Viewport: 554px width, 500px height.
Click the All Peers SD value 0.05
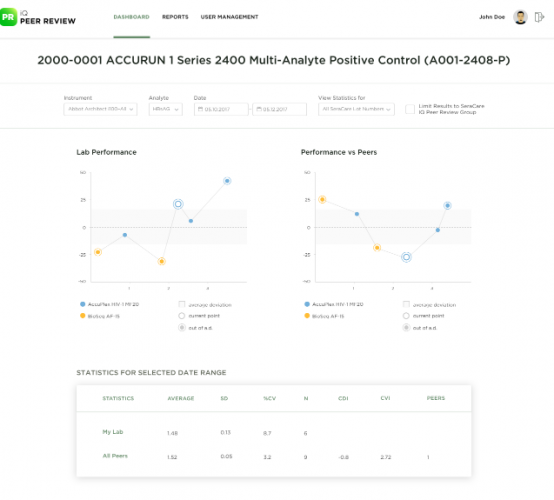(x=226, y=457)
